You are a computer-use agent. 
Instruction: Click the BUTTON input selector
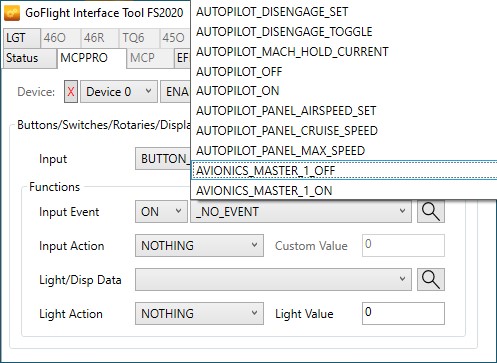click(x=163, y=159)
